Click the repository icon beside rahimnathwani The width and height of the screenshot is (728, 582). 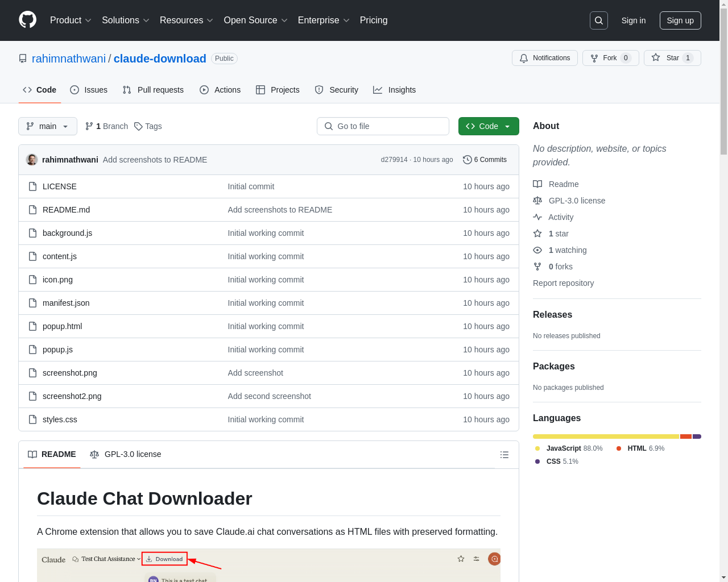[23, 59]
